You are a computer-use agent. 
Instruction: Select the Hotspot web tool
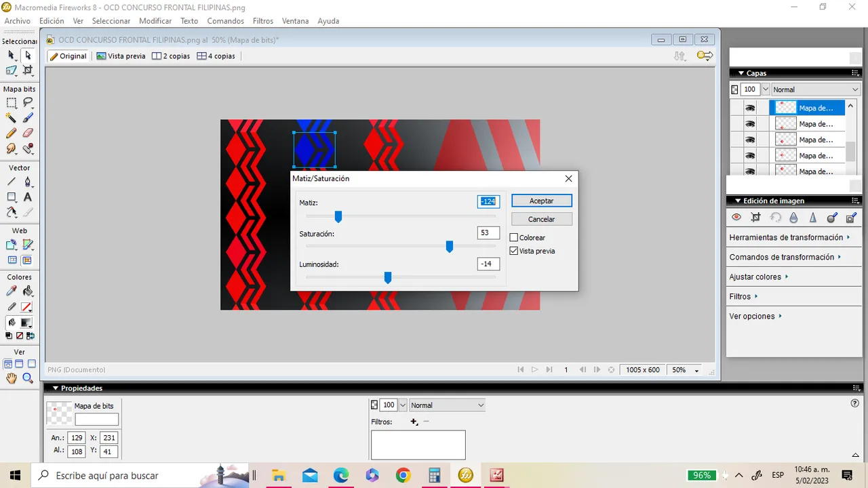click(x=12, y=245)
